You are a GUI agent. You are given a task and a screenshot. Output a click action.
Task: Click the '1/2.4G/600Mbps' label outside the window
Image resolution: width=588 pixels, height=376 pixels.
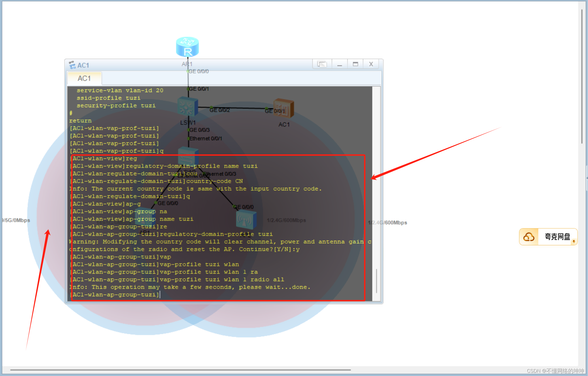[x=388, y=223]
